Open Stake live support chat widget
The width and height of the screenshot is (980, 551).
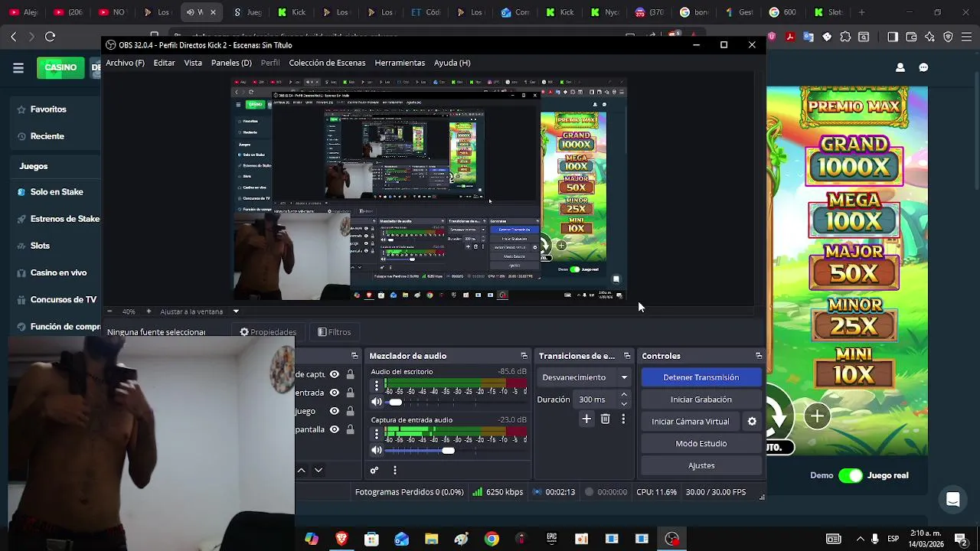click(953, 500)
